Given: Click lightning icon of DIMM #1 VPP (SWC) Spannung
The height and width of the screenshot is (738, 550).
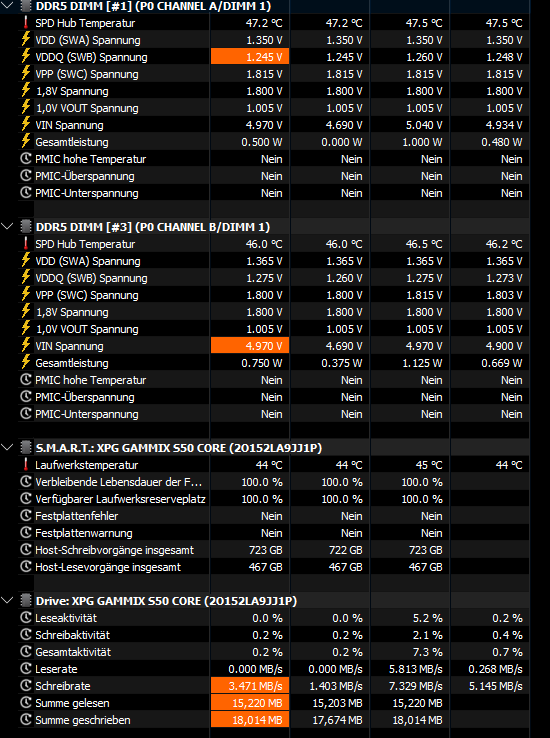Looking at the screenshot, I should 26,73.
